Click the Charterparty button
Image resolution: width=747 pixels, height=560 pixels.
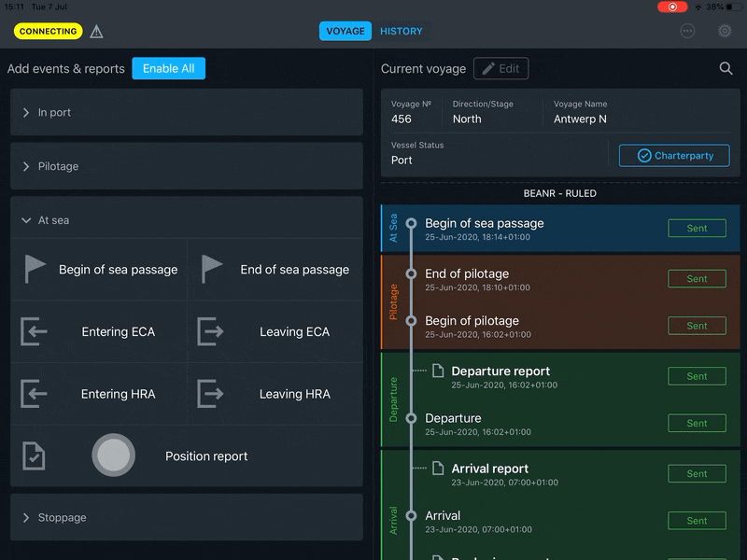pos(674,156)
